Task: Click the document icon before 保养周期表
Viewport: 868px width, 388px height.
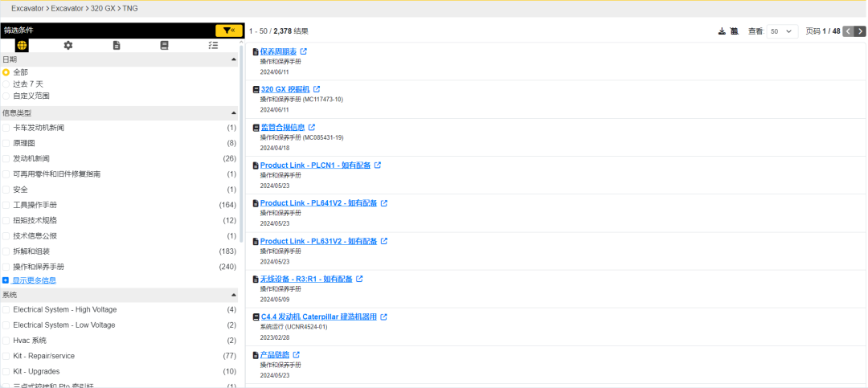Action: [256, 52]
